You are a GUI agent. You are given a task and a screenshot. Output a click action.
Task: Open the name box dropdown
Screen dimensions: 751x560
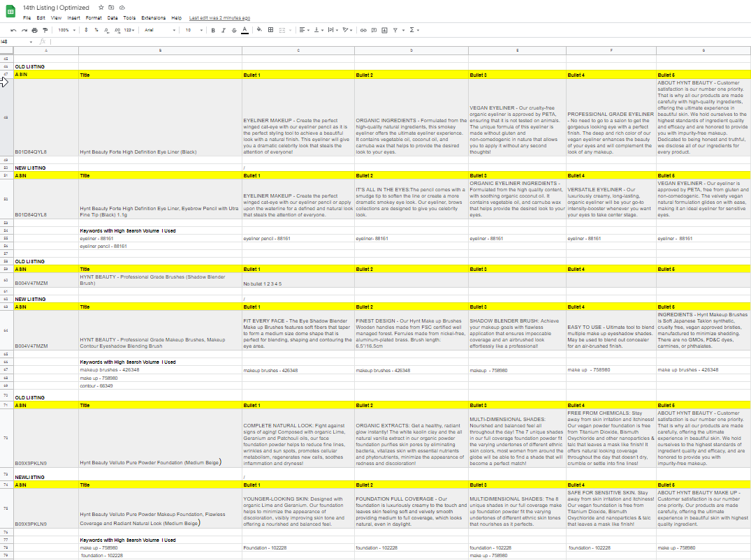(x=31, y=42)
